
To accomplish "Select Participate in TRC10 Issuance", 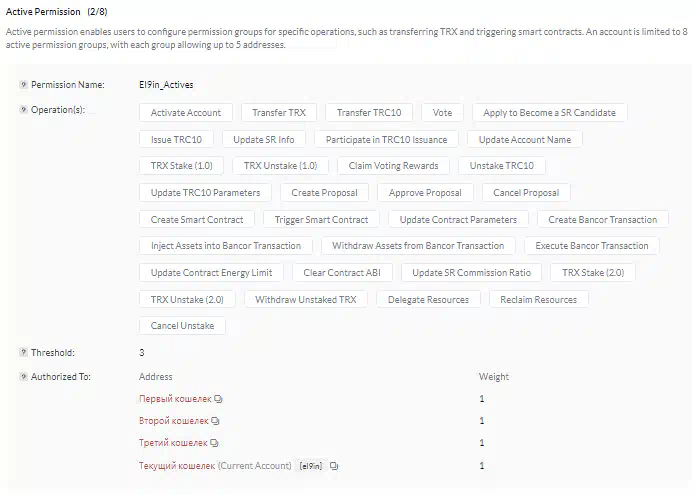I will (x=386, y=140).
